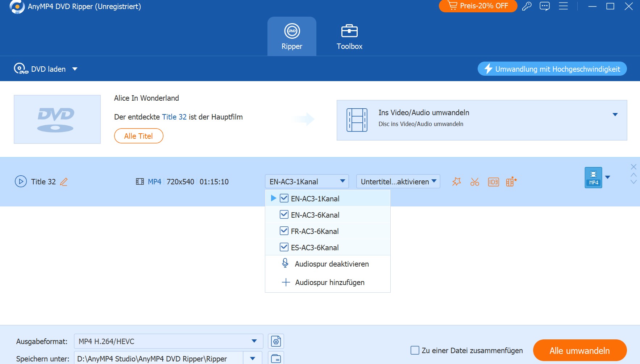
Task: Open the scissors cut tool
Action: [x=475, y=181]
